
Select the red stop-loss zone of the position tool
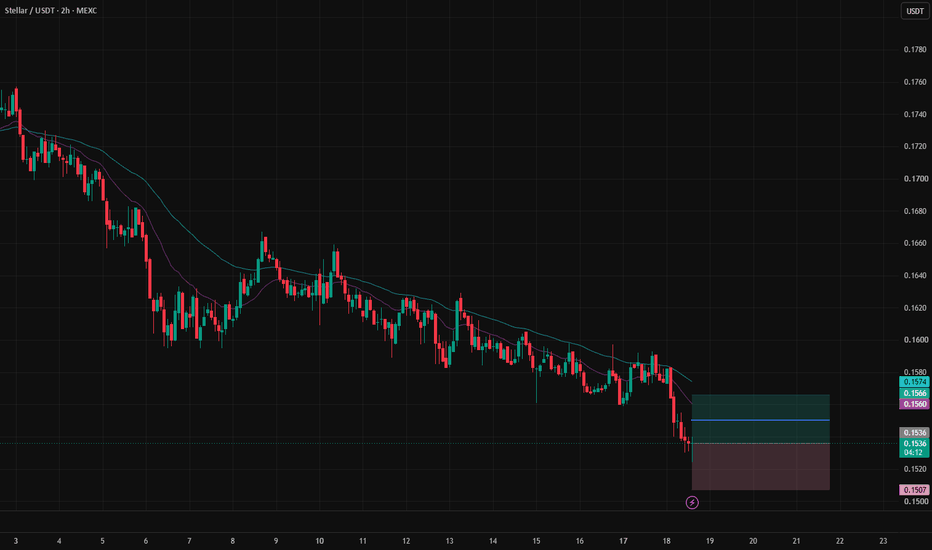coord(760,467)
